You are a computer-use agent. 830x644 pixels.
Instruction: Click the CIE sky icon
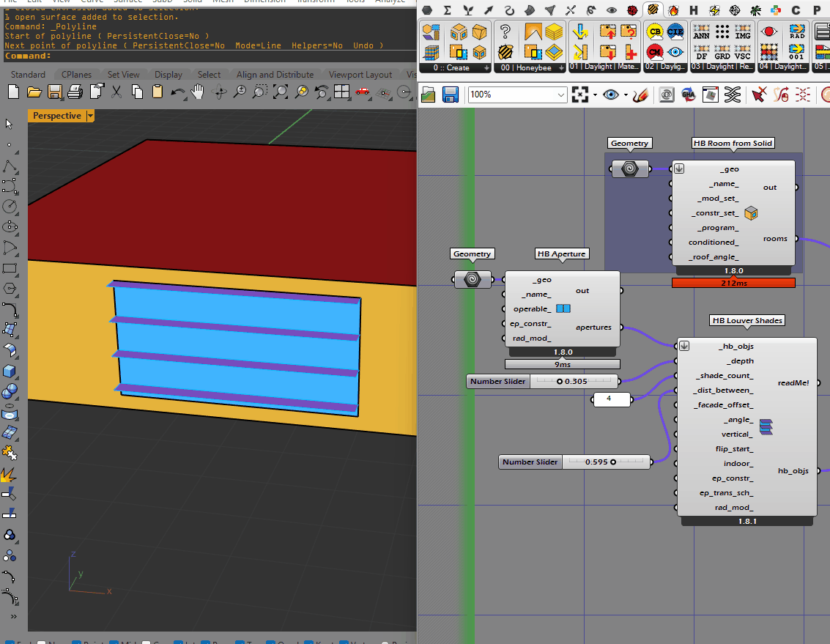tap(675, 32)
